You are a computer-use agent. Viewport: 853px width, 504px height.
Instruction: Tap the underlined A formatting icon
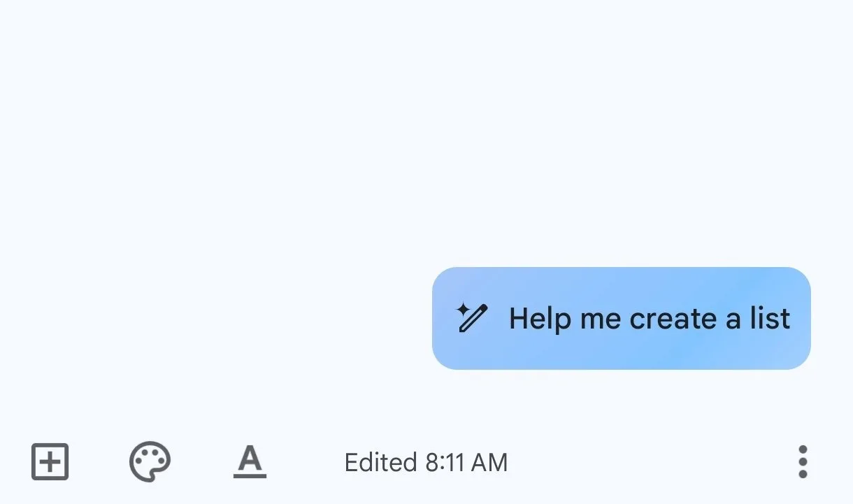(250, 462)
